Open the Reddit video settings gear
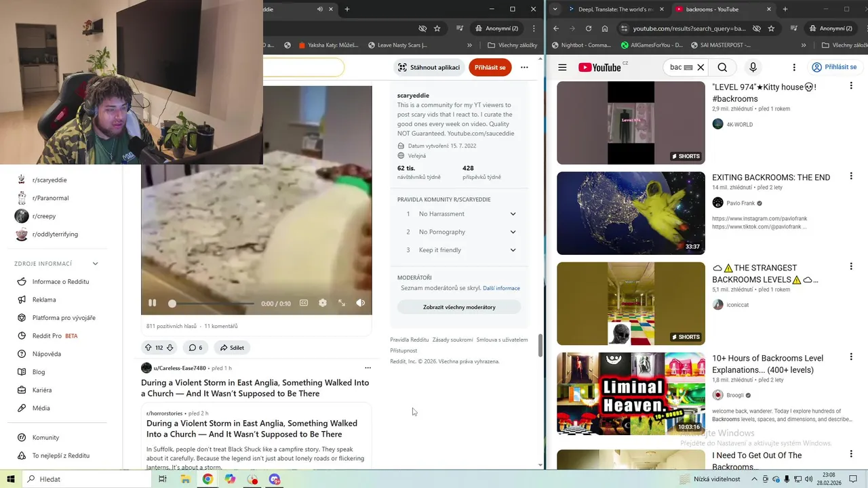868x488 pixels. (323, 303)
